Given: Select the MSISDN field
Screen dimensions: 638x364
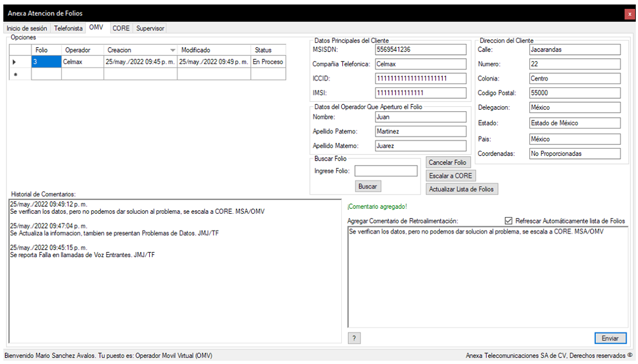Looking at the screenshot, I should 420,49.
